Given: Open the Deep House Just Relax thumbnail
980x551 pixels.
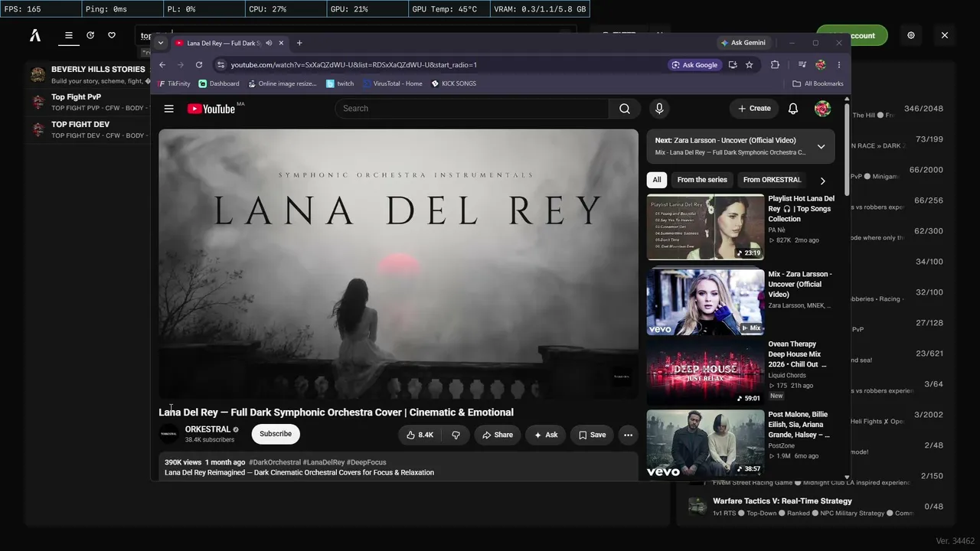Looking at the screenshot, I should 705,372.
